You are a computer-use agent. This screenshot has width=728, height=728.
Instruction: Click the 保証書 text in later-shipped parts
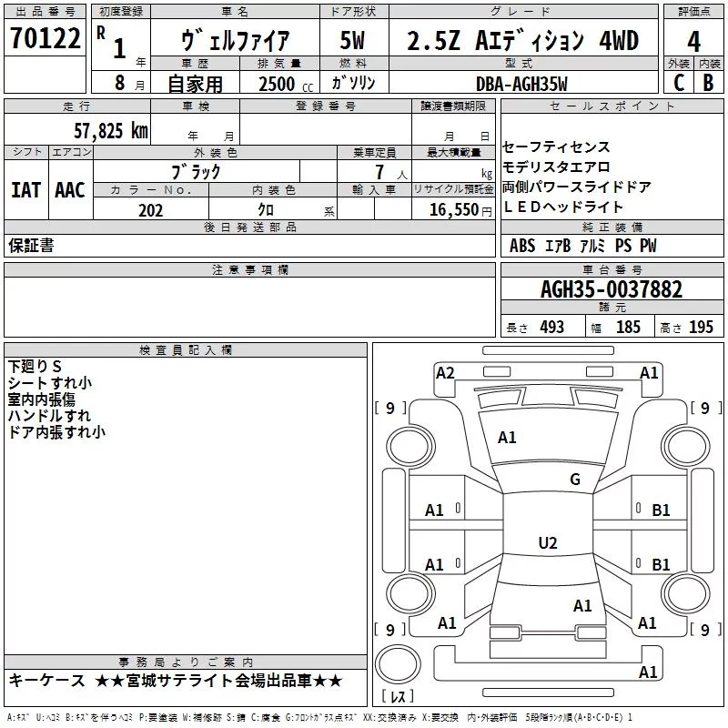tap(31, 245)
